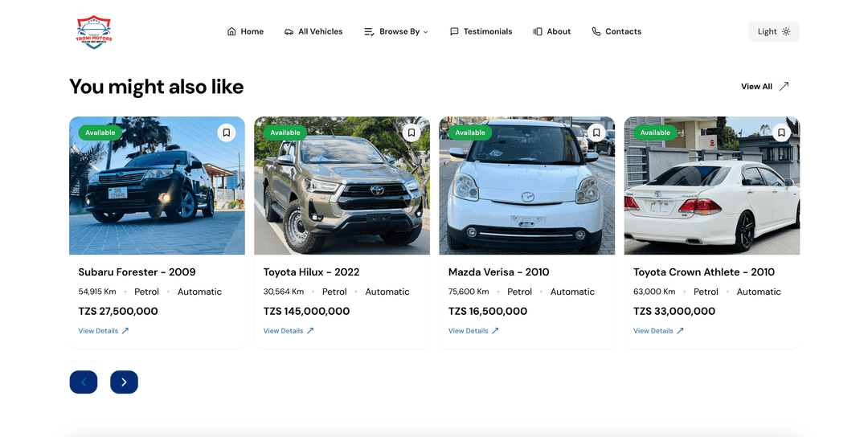This screenshot has height=437, width=868.
Task: Click the 75,600 Km mileage text
Action: pyautogui.click(x=469, y=292)
